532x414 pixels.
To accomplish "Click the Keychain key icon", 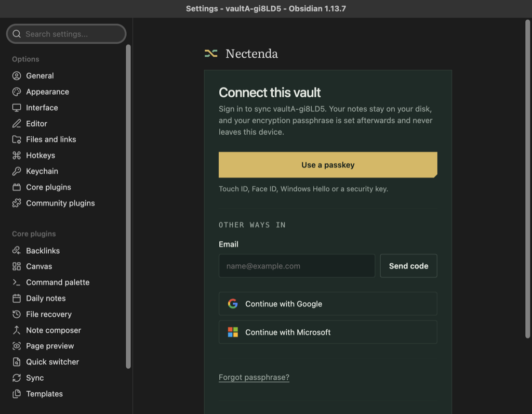I will pos(17,171).
